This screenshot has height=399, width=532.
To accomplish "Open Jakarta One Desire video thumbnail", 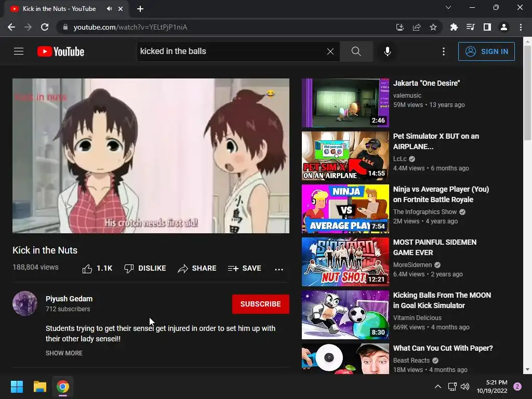I will pyautogui.click(x=345, y=103).
